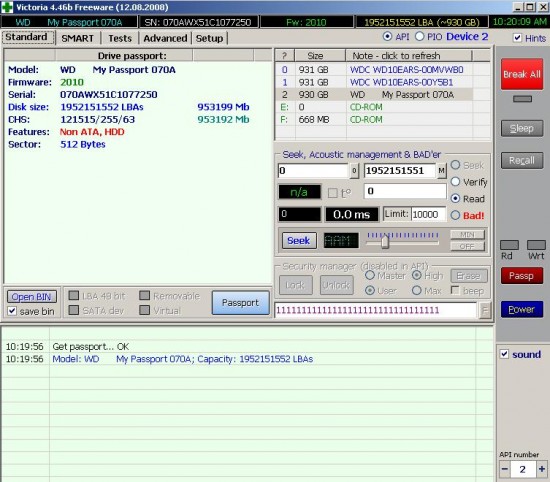Click the small button beside password field
Screen dimensions: 550x482
485,310
